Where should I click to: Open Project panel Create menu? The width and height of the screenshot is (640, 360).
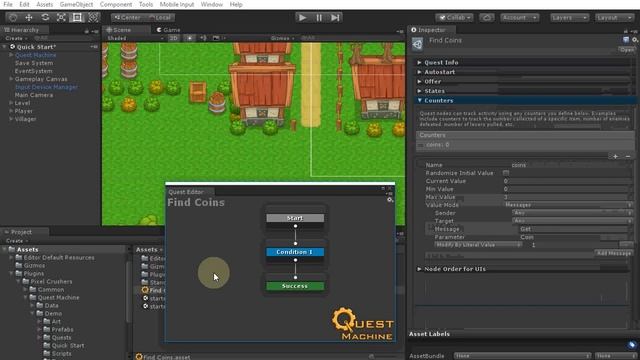16,241
